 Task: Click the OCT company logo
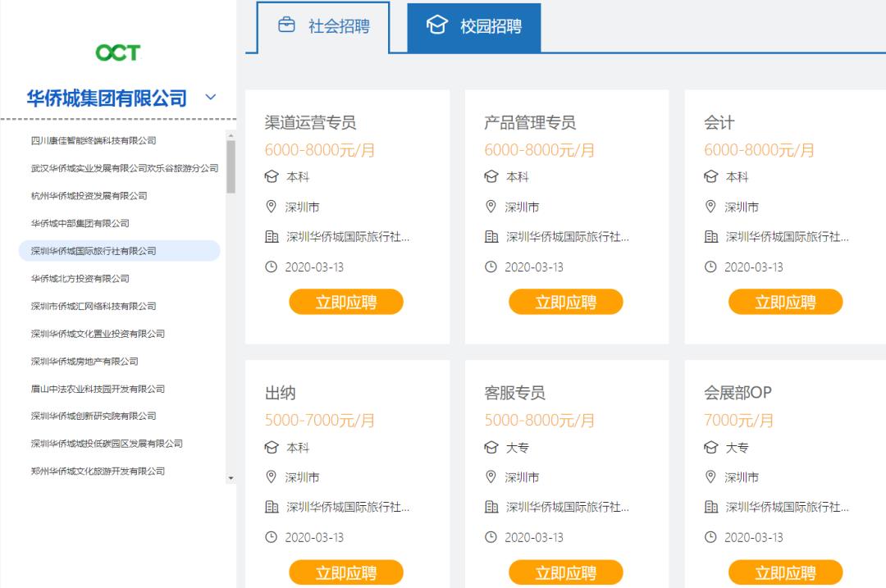pyautogui.click(x=117, y=52)
